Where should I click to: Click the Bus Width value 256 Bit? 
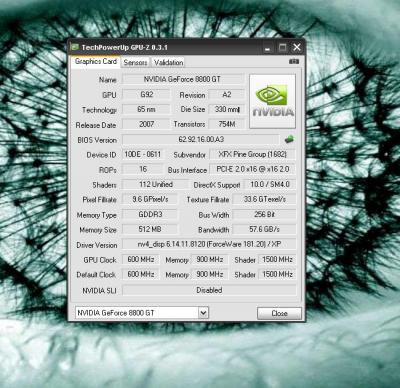click(x=264, y=214)
